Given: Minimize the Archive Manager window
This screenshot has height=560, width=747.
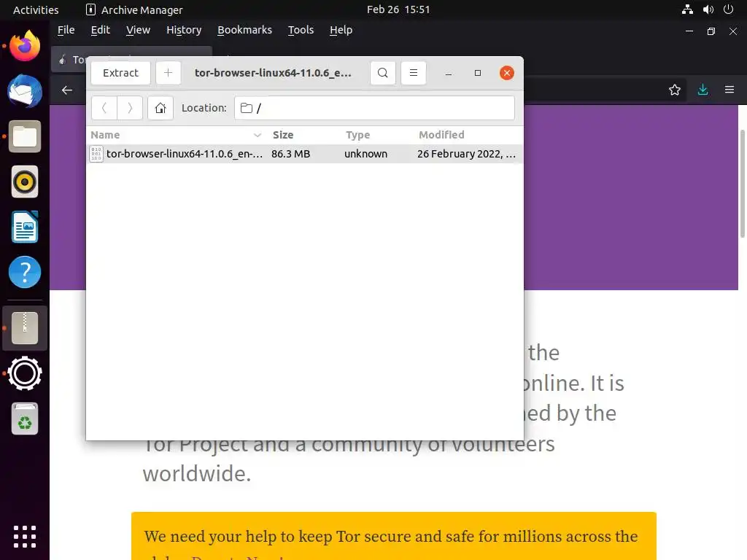Looking at the screenshot, I should (x=449, y=73).
